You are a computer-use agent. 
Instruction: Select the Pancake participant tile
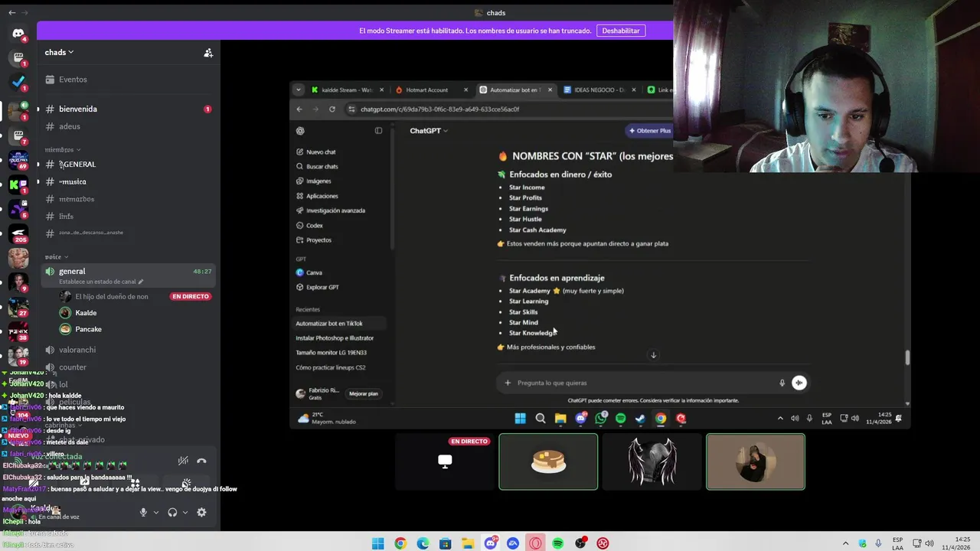(548, 461)
